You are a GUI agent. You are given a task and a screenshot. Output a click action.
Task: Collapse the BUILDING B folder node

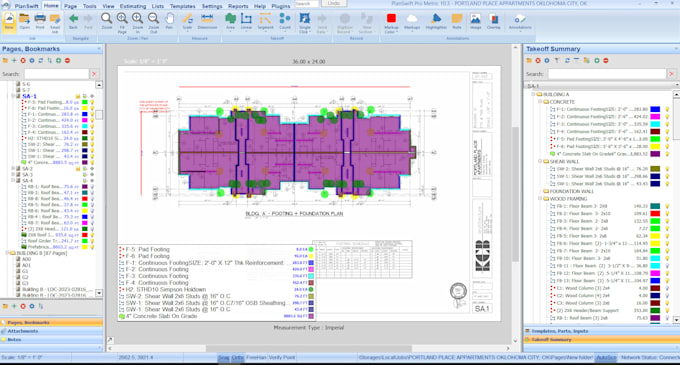tap(7, 253)
